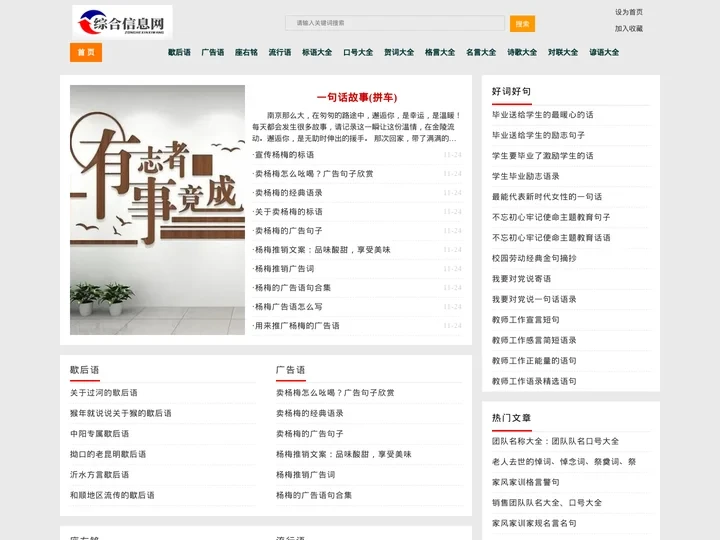Open 中阳专属歇后语

[100, 433]
